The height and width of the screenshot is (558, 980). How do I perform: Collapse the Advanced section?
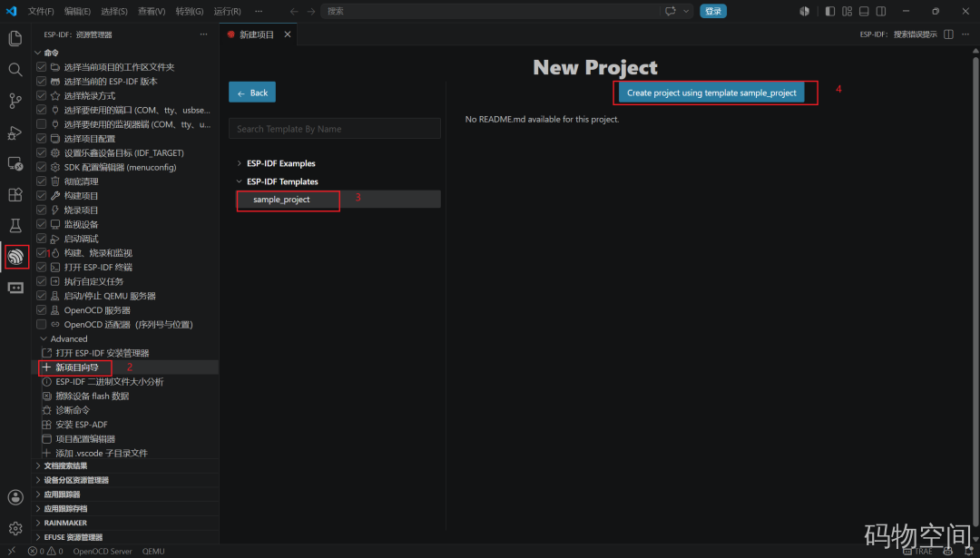coord(44,338)
